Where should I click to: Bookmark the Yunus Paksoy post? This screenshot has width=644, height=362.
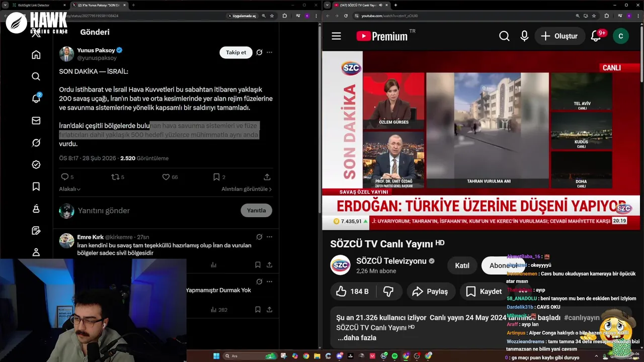216,177
